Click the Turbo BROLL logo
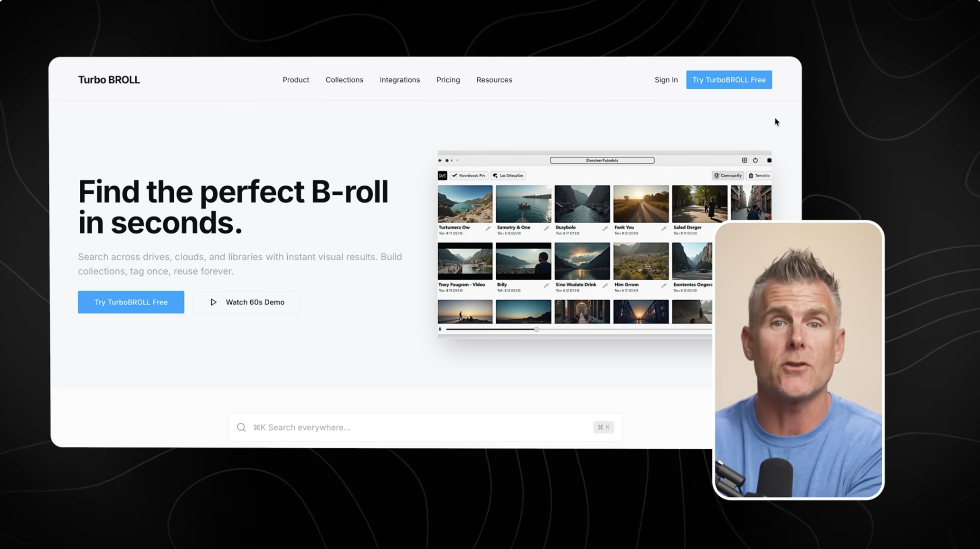Screen dimensions: 980x549 point(109,80)
